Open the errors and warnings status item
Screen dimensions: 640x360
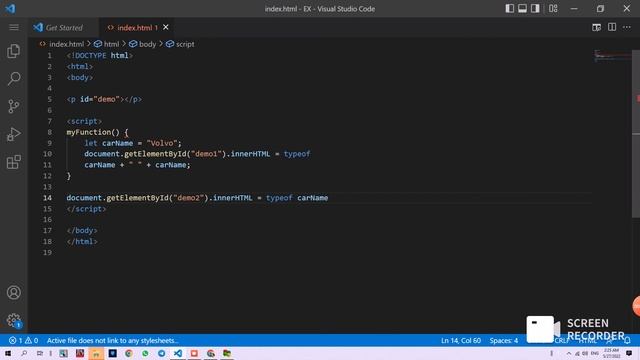click(x=23, y=340)
